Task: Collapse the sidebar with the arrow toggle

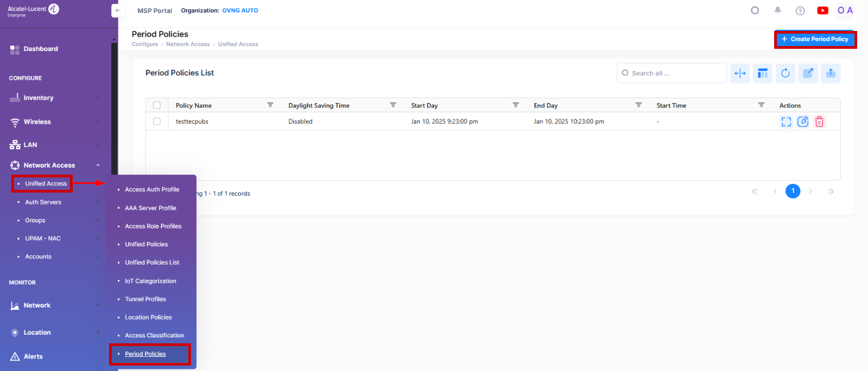Action: 118,10
